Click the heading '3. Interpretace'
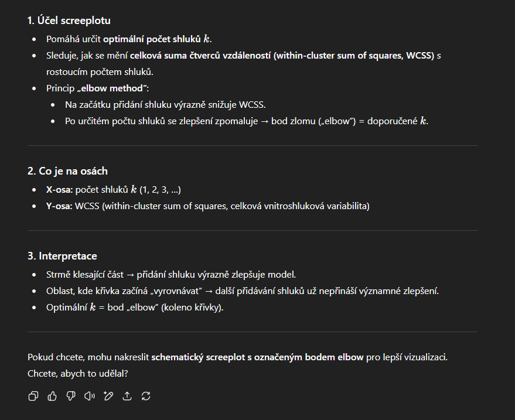Screen dimensions: 515x420 (63, 256)
